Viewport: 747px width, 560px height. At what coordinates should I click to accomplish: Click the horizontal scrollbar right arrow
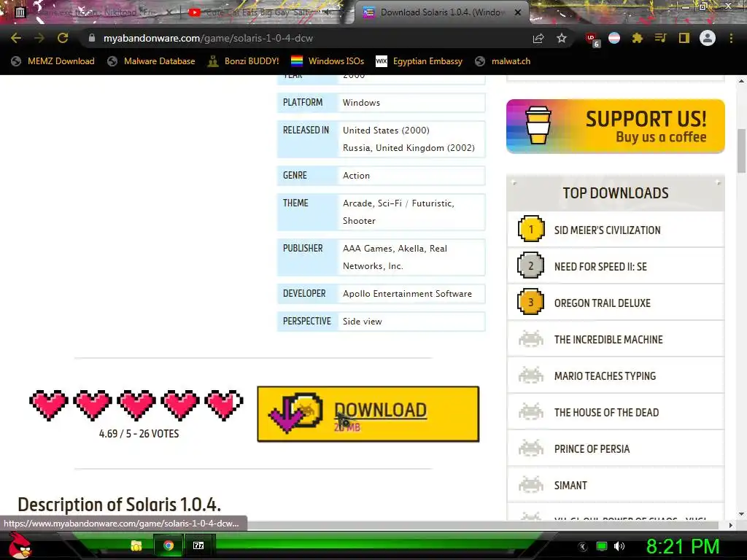pos(731,525)
